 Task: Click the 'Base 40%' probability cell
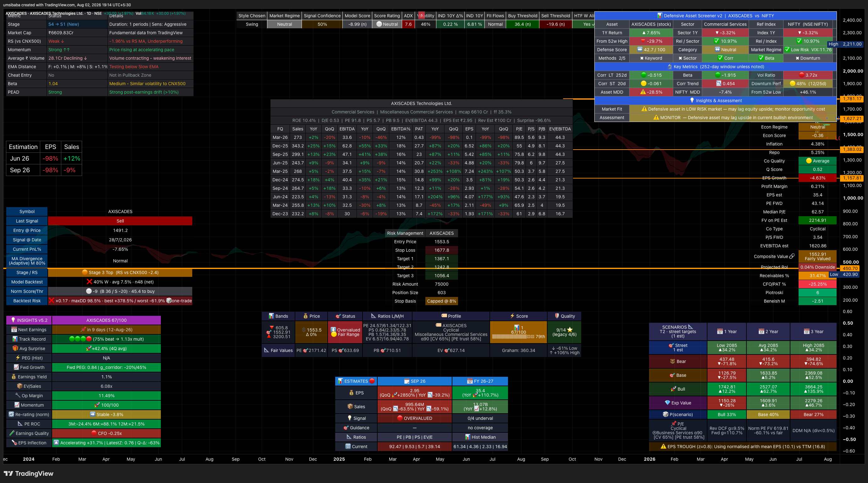pyautogui.click(x=768, y=414)
